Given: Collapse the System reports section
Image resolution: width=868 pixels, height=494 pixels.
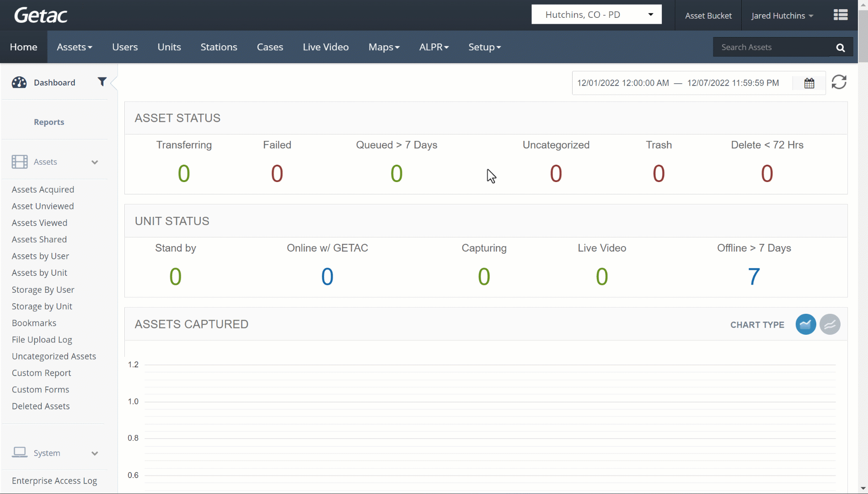Looking at the screenshot, I should pyautogui.click(x=95, y=454).
